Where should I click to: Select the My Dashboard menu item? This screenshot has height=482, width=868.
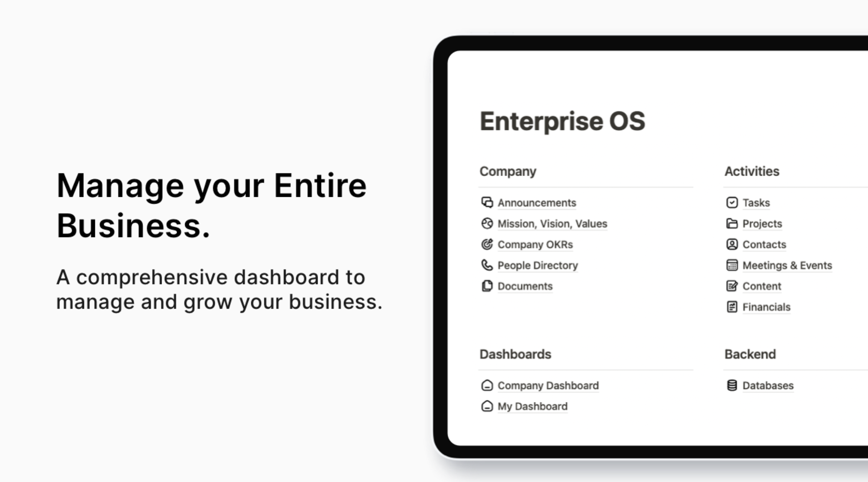tap(532, 406)
